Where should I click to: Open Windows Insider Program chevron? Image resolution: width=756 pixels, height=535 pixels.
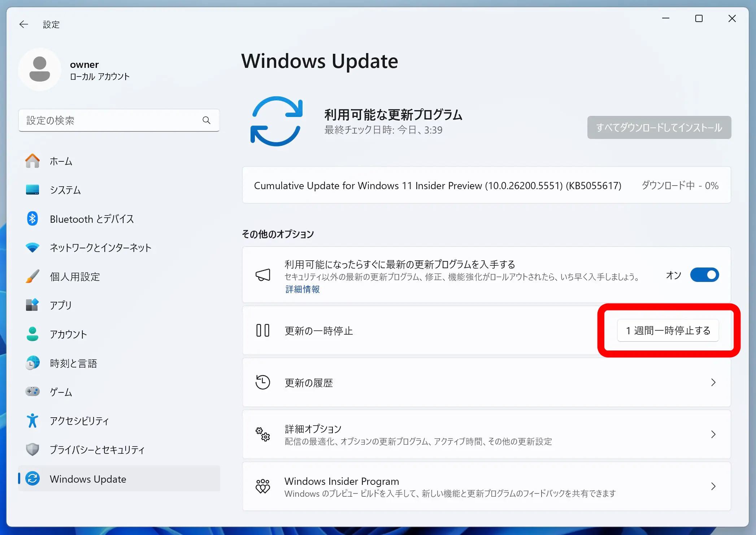713,486
